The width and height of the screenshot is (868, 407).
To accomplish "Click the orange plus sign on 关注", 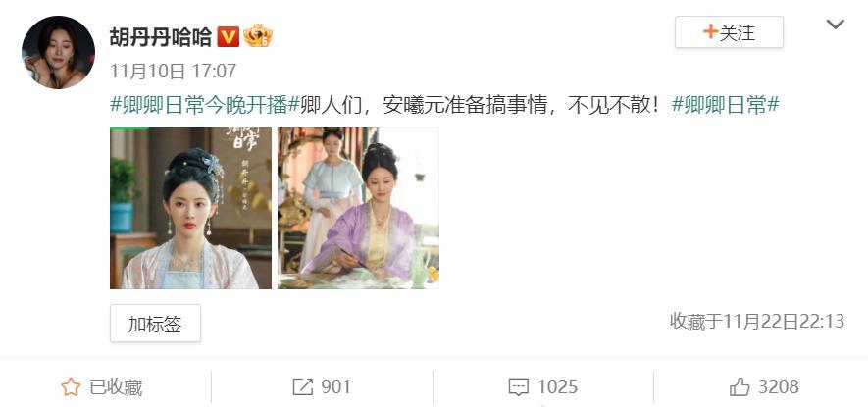I will pyautogui.click(x=711, y=32).
